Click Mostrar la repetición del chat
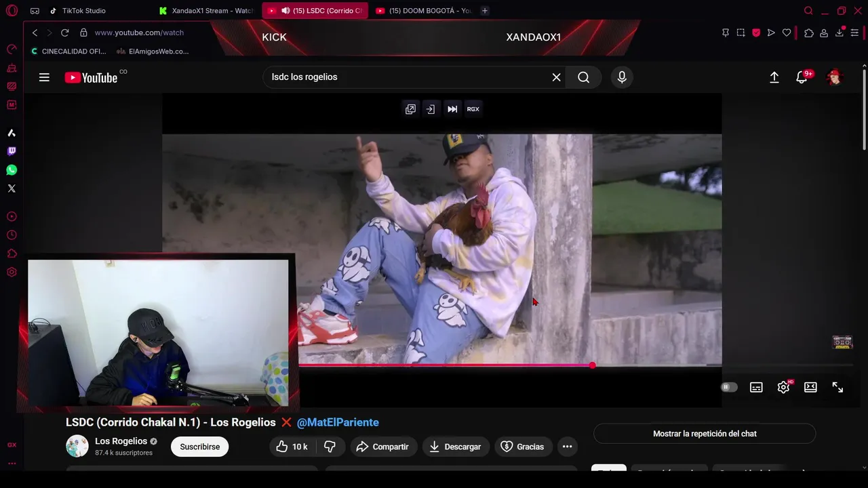 click(x=705, y=434)
